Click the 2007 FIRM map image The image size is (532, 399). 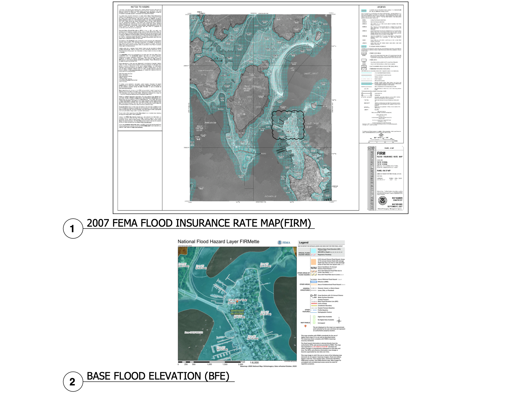click(x=261, y=107)
